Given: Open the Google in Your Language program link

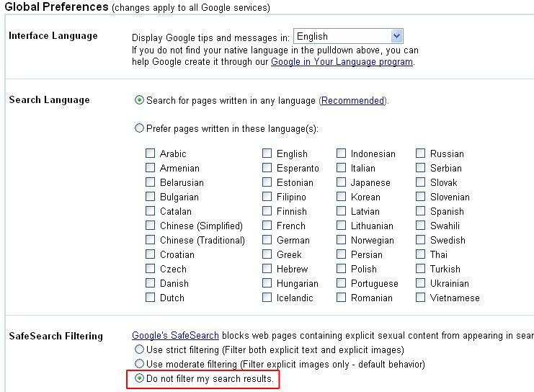Looking at the screenshot, I should [x=342, y=62].
